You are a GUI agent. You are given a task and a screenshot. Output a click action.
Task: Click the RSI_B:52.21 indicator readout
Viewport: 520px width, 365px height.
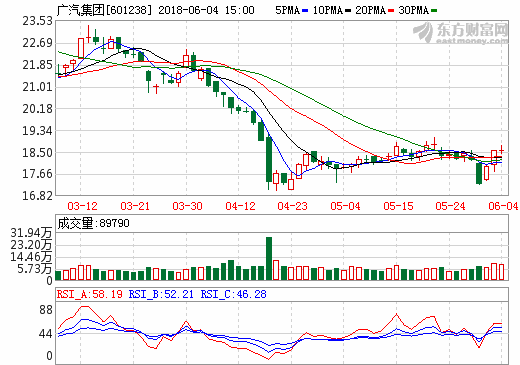(161, 294)
